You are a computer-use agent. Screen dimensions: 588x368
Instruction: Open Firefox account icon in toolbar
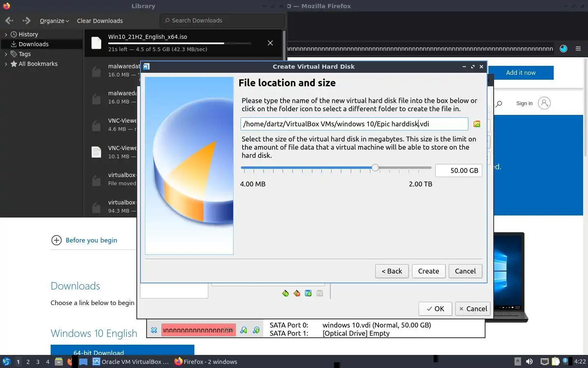(563, 48)
